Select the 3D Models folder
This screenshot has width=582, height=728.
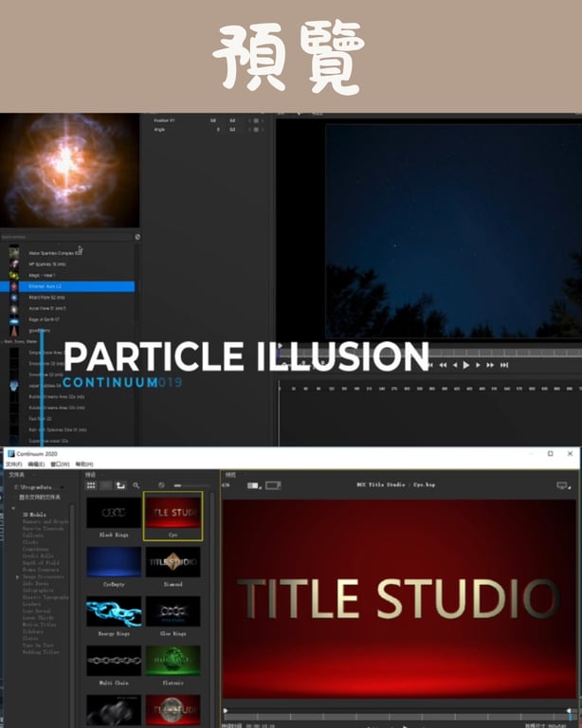coord(34,515)
